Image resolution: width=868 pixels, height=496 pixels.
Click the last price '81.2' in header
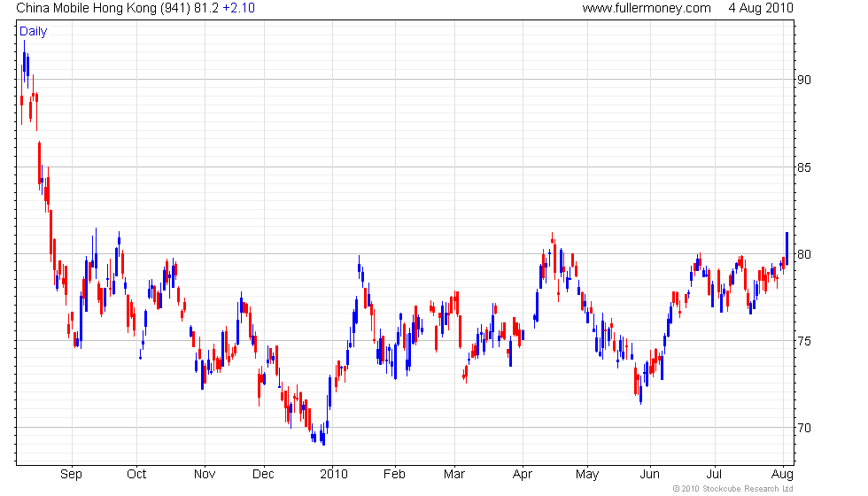(206, 8)
